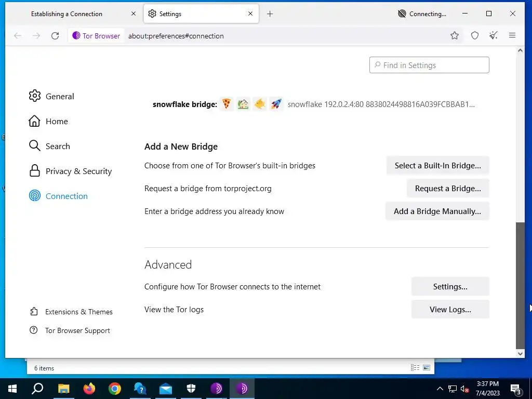Screen dimensions: 532x399
Task: Click the scrollbar up arrow
Action: coord(520,50)
